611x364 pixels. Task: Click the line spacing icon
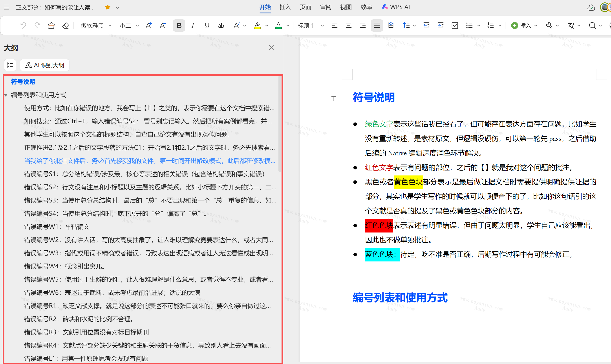pyautogui.click(x=406, y=25)
